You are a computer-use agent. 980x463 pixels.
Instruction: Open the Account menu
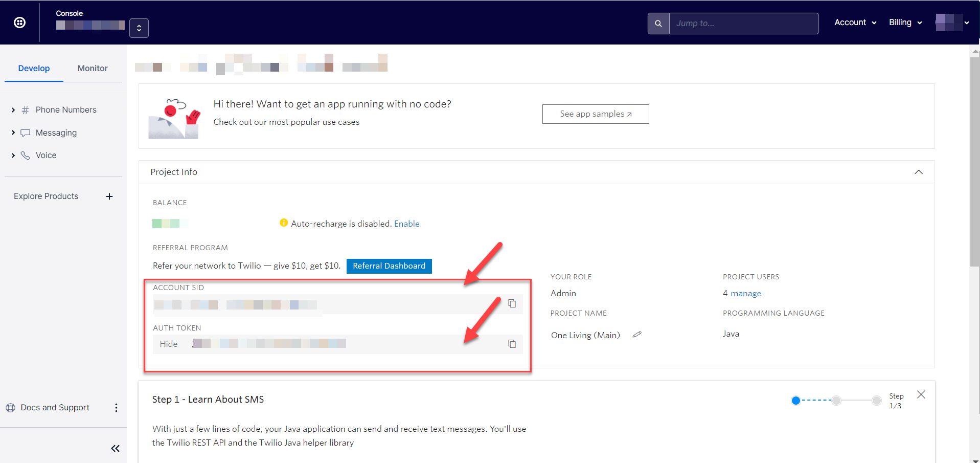855,23
